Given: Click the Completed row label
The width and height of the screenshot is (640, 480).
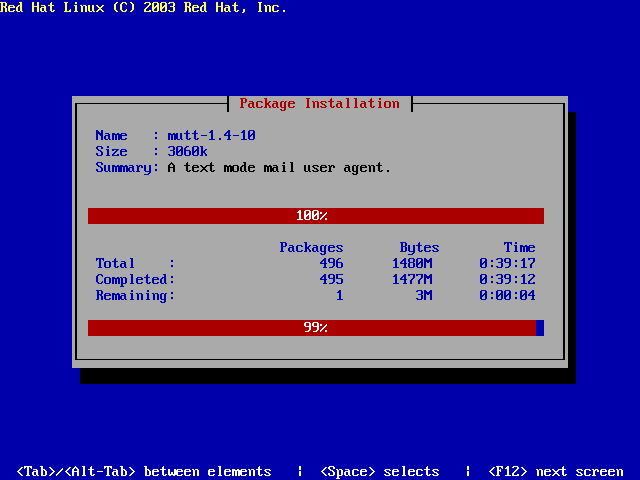Looking at the screenshot, I should click(x=135, y=280).
